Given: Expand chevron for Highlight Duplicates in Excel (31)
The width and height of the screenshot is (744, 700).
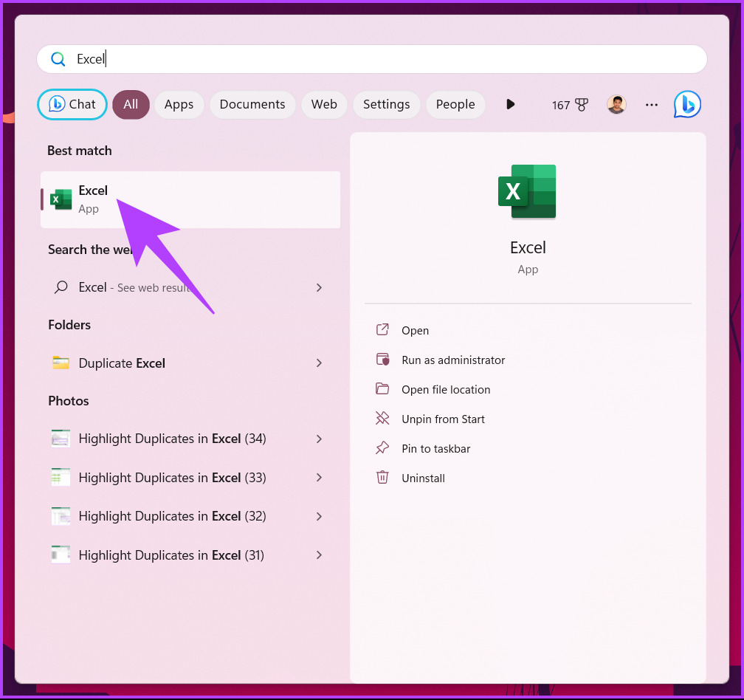Looking at the screenshot, I should pos(320,555).
